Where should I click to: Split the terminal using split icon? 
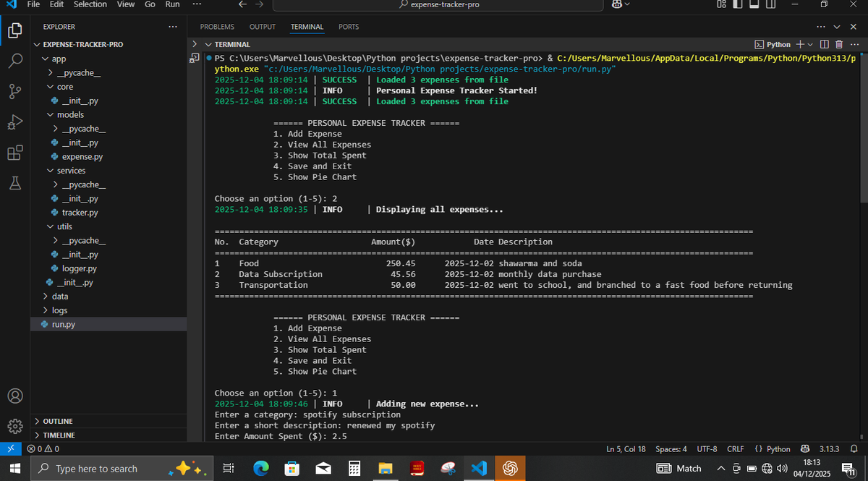tap(825, 45)
